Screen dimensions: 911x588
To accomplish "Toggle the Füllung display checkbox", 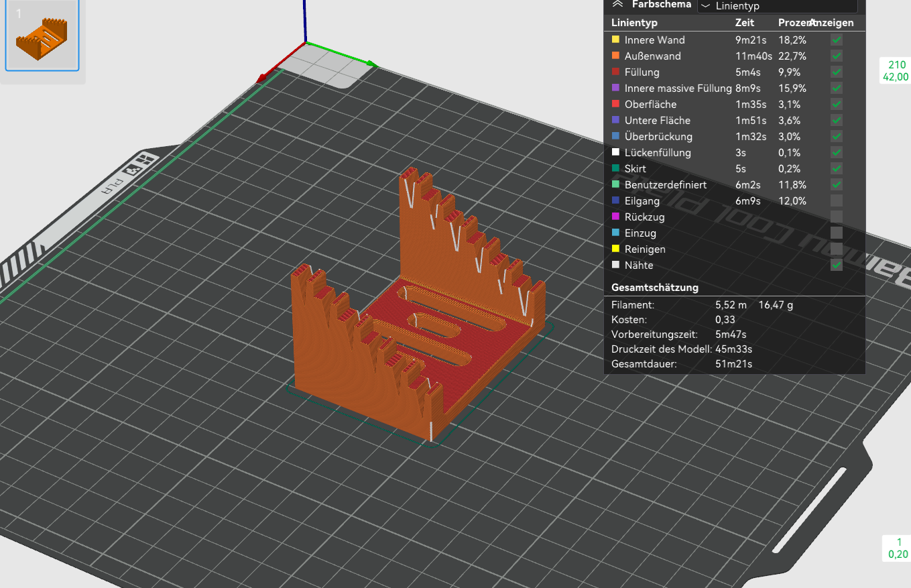I will click(837, 72).
